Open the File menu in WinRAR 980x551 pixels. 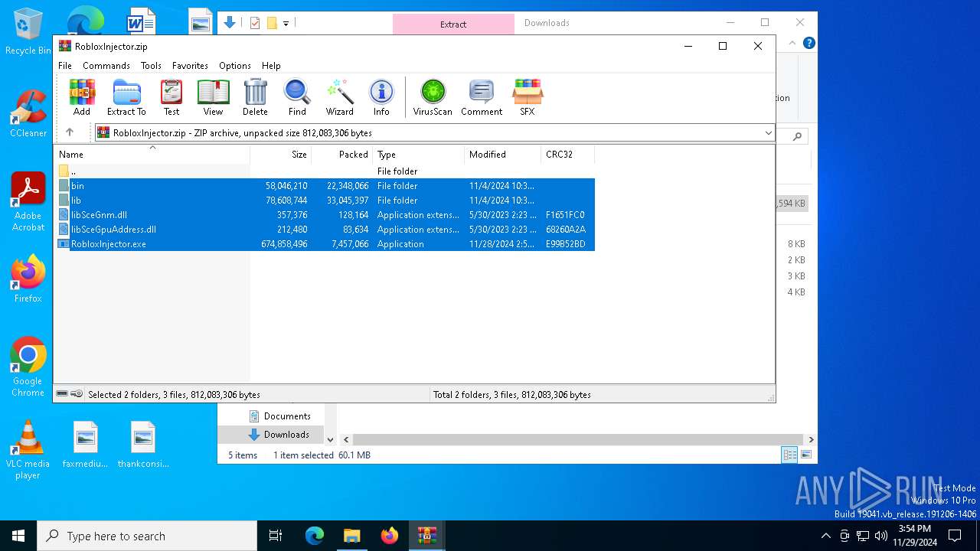tap(65, 66)
